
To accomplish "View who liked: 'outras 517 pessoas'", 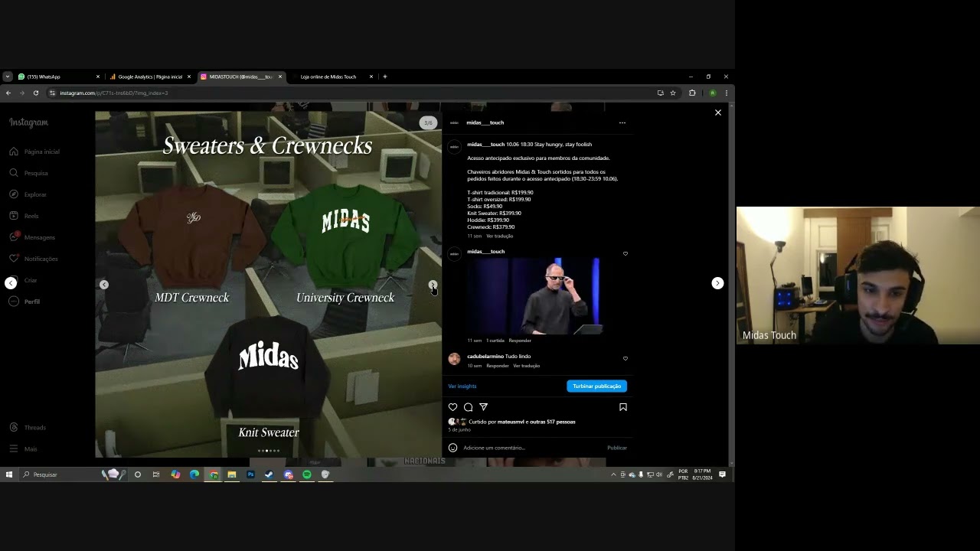I will coord(552,422).
